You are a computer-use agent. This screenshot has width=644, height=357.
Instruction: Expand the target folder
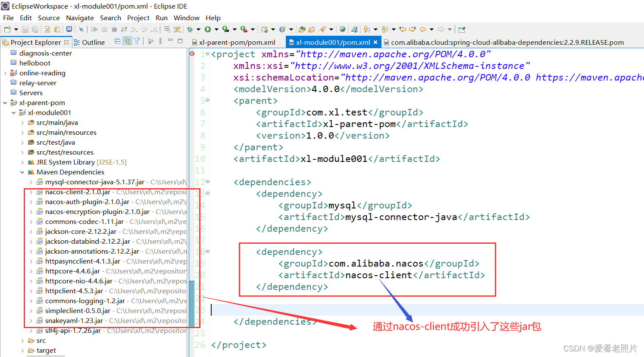(22, 351)
